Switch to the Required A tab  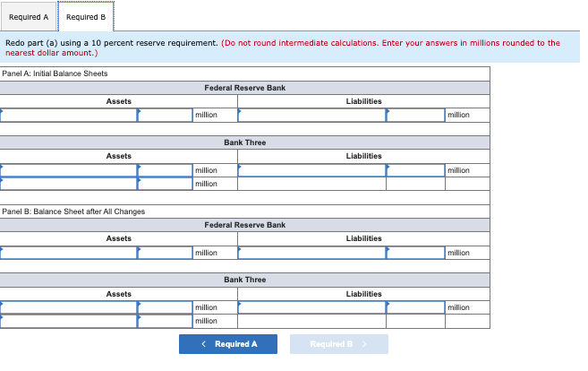click(29, 17)
